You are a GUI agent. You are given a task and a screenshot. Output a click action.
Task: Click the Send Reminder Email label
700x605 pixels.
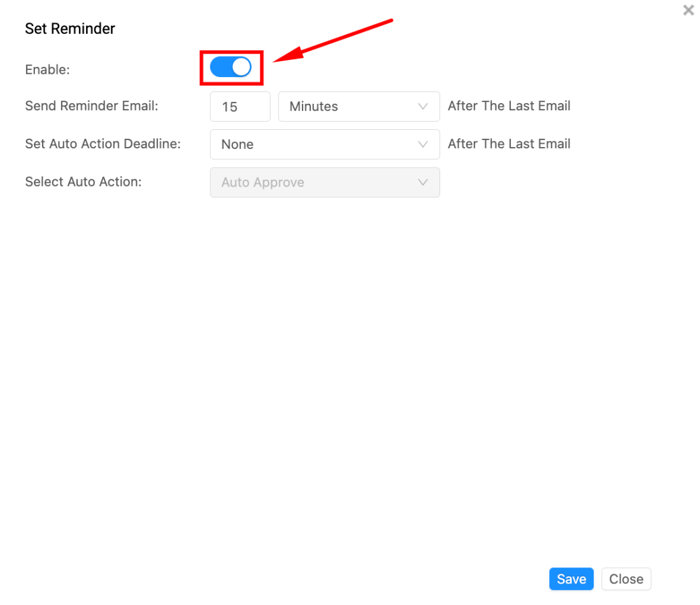pyautogui.click(x=91, y=106)
